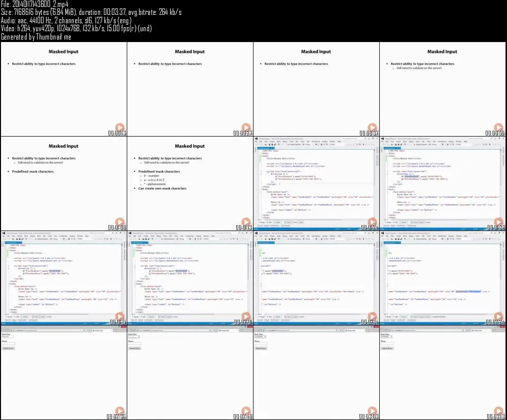Pick the code editor frame at 00:02:01
Viewport: 507px width, 420px height.
point(190,278)
